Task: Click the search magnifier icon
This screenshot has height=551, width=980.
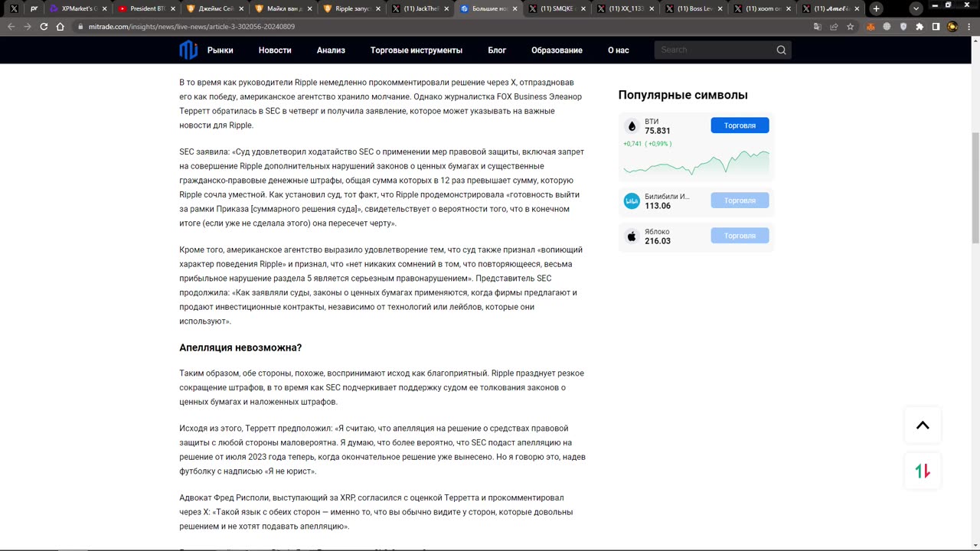Action: 781,50
